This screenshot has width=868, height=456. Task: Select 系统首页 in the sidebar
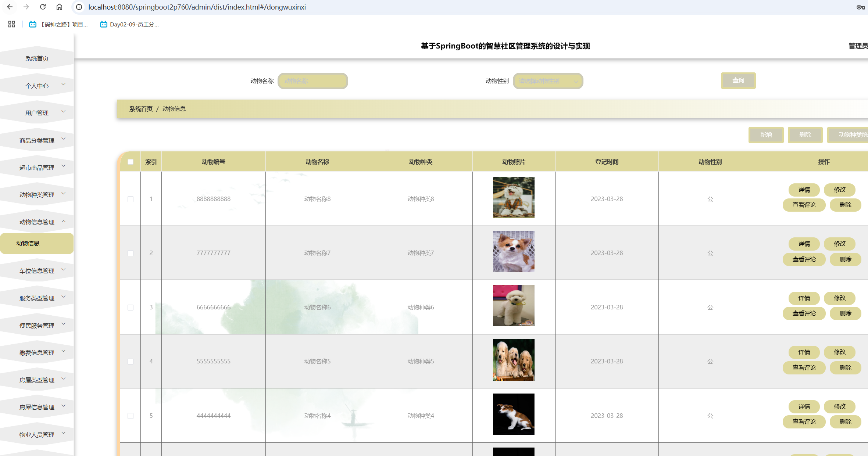click(x=37, y=58)
